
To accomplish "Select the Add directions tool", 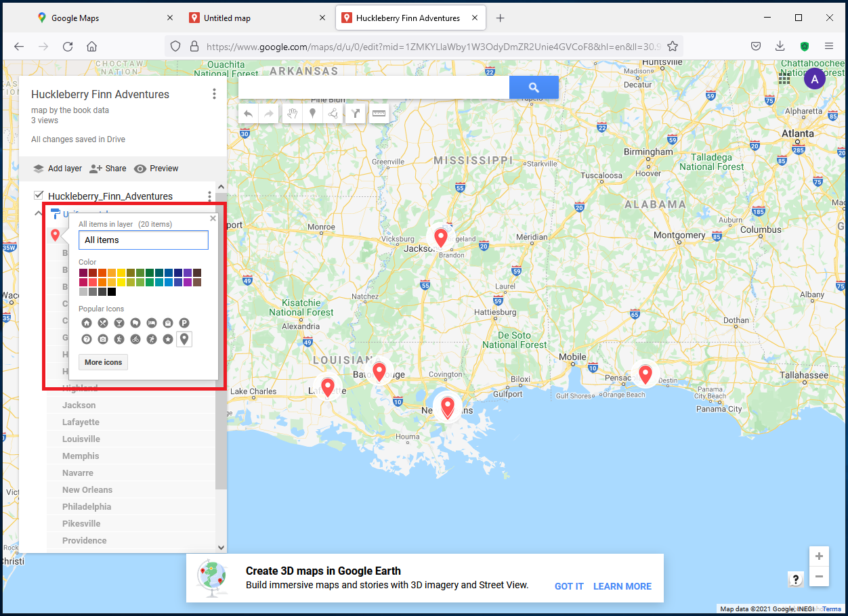I will coord(355,114).
